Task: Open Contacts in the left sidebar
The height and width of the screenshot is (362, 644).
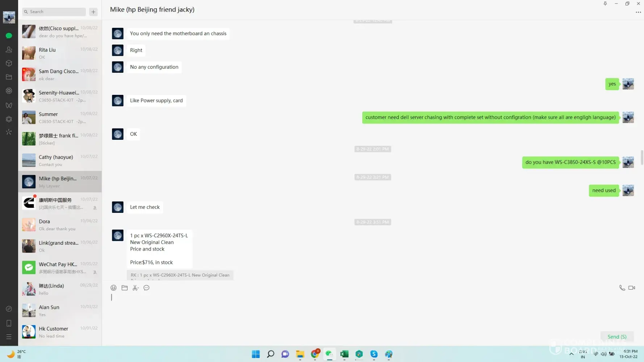Action: point(9,50)
